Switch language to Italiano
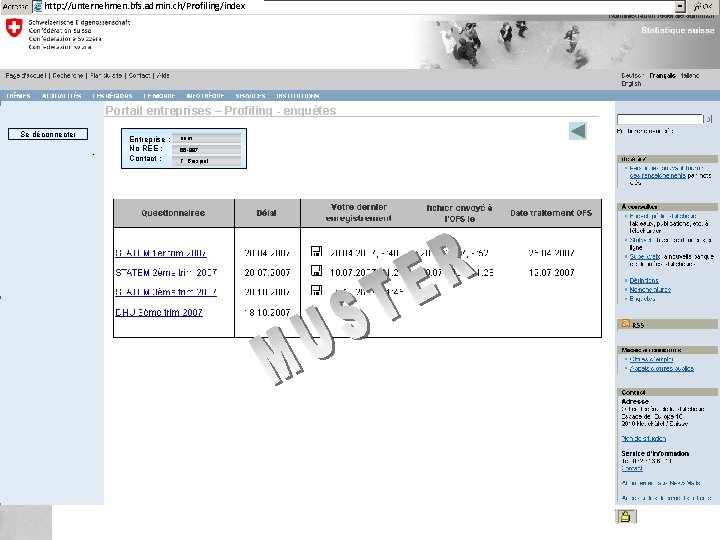The width and height of the screenshot is (720, 540). coord(690,75)
